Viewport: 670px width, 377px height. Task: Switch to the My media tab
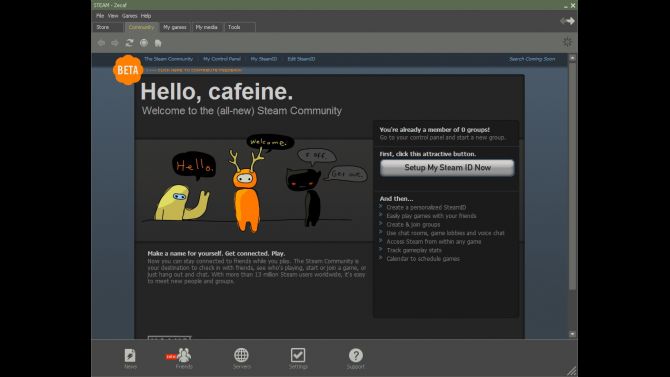tap(207, 27)
